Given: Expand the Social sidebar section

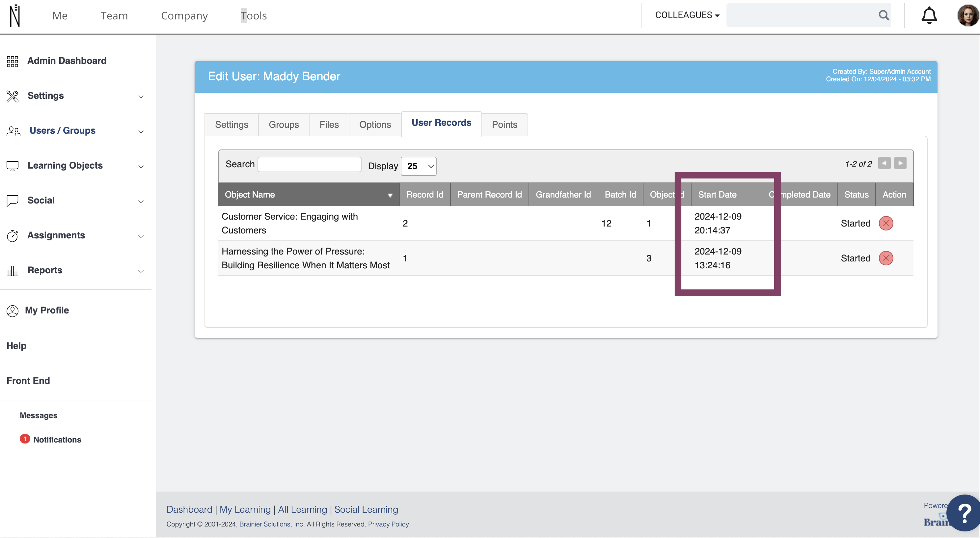Looking at the screenshot, I should tap(141, 201).
